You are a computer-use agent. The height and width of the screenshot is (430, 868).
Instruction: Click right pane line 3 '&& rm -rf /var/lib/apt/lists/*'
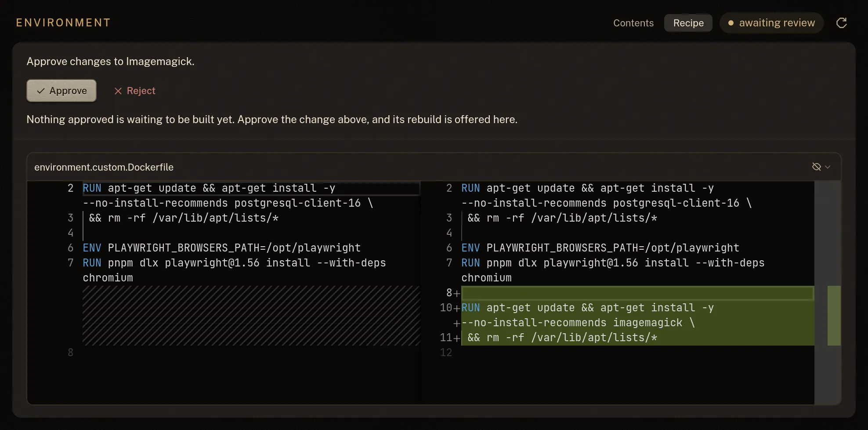pyautogui.click(x=562, y=218)
